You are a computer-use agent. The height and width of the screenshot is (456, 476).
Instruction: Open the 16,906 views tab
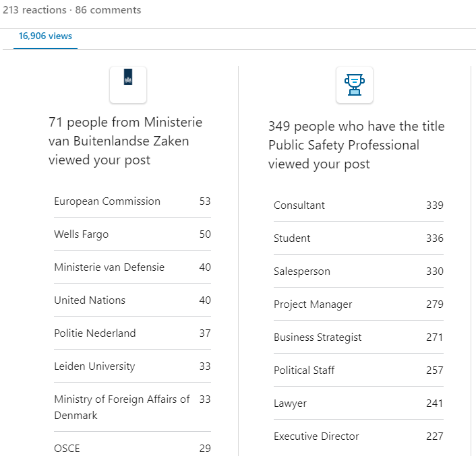point(45,36)
